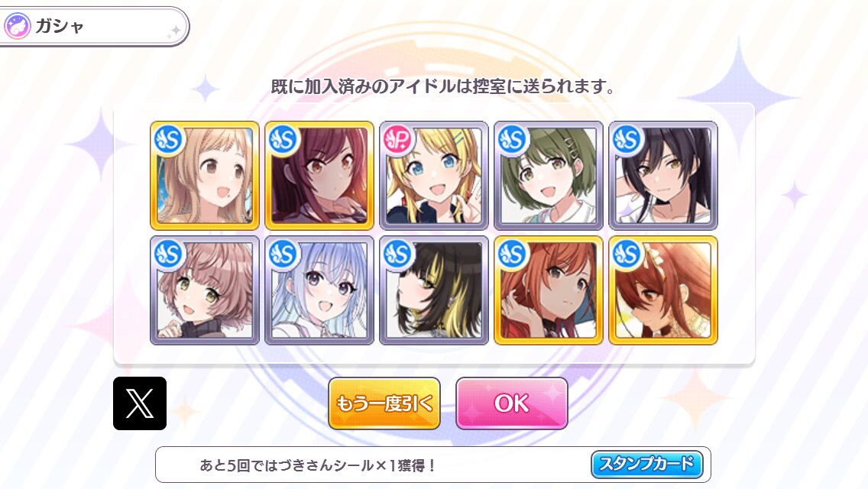Click the ガシャ header icon

tap(17, 26)
